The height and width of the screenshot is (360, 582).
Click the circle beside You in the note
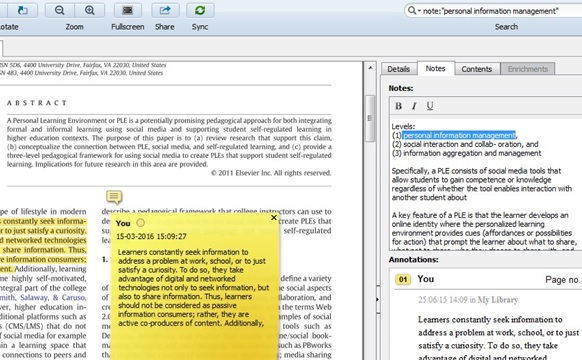141,223
